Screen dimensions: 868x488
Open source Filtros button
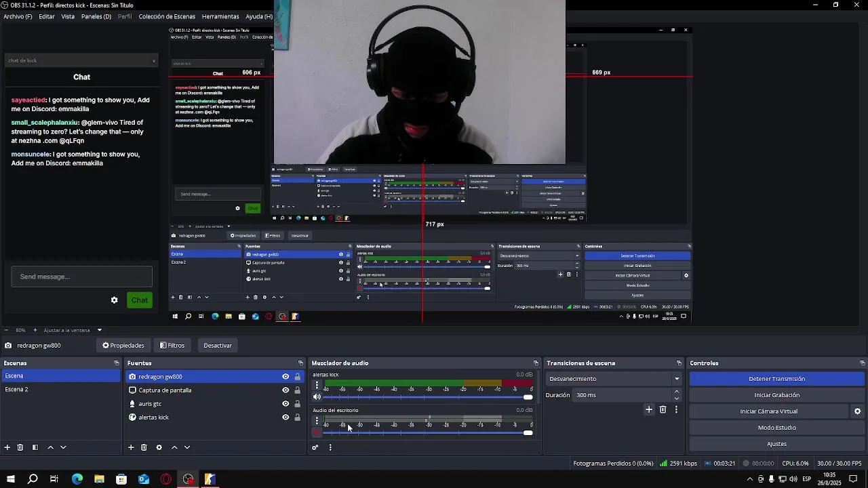click(172, 346)
